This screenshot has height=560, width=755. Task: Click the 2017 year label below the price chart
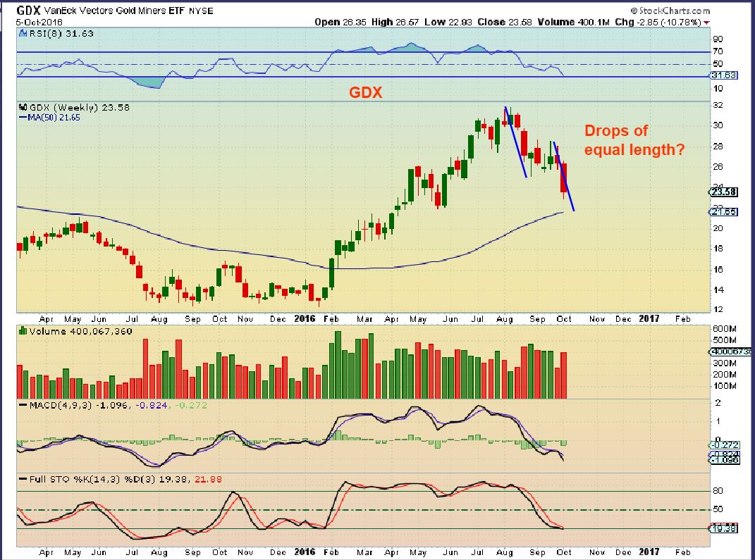coord(649,318)
